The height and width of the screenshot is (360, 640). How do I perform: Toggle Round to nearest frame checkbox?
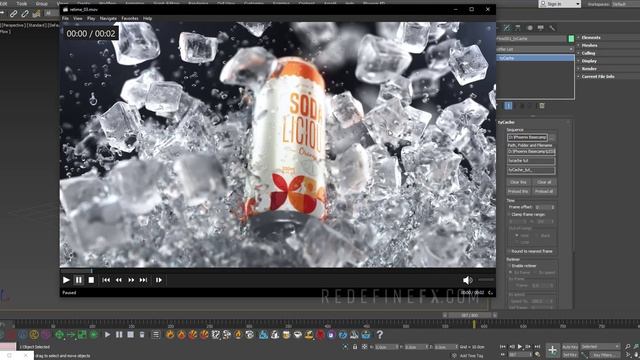(509, 251)
